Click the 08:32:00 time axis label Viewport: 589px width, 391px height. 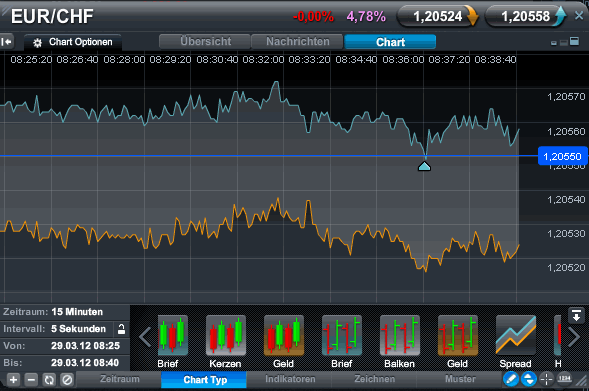(263, 59)
